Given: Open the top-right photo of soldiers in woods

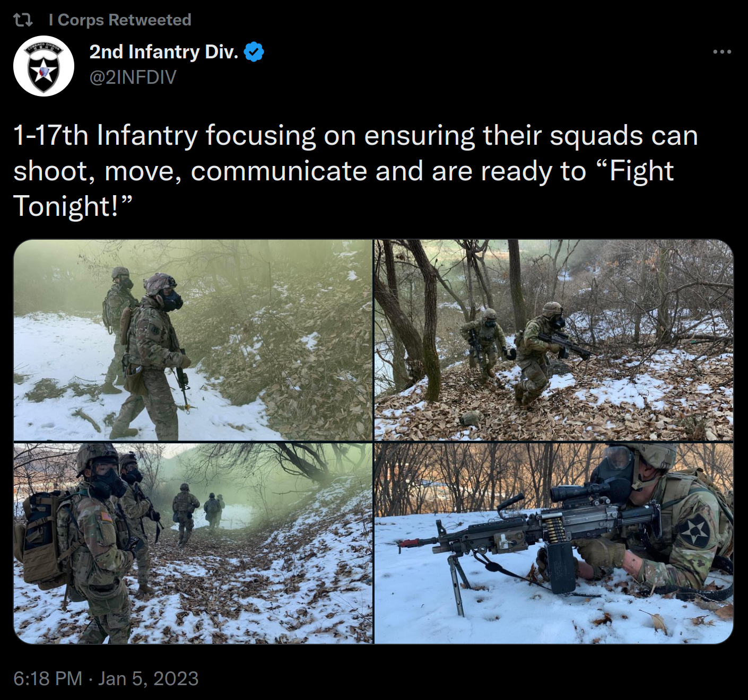Looking at the screenshot, I should tap(554, 340).
